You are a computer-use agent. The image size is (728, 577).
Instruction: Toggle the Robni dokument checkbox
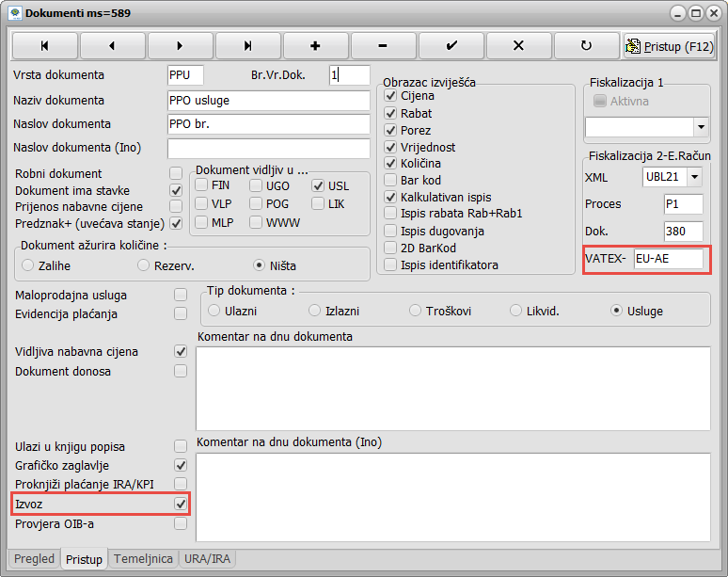(175, 173)
